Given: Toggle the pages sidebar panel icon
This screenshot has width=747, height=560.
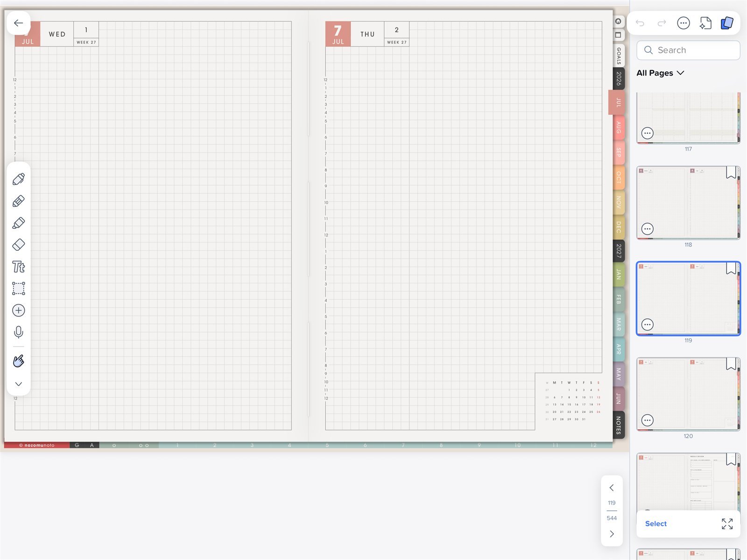Looking at the screenshot, I should pos(727,23).
